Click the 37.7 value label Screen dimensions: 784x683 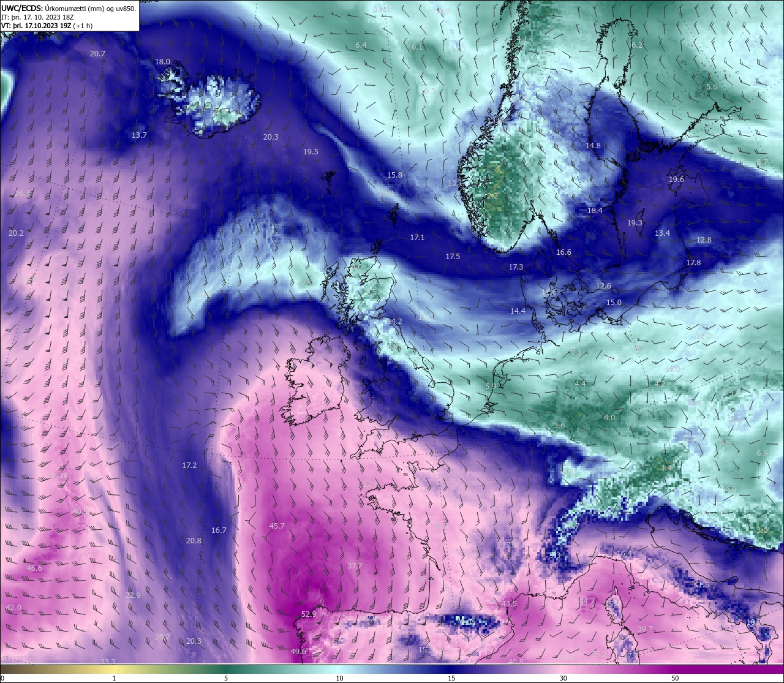click(x=355, y=566)
